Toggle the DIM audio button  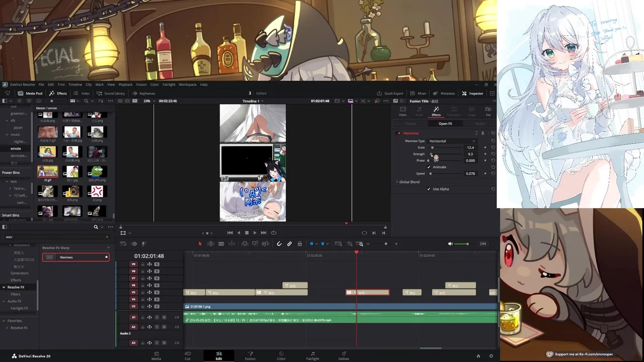483,244
